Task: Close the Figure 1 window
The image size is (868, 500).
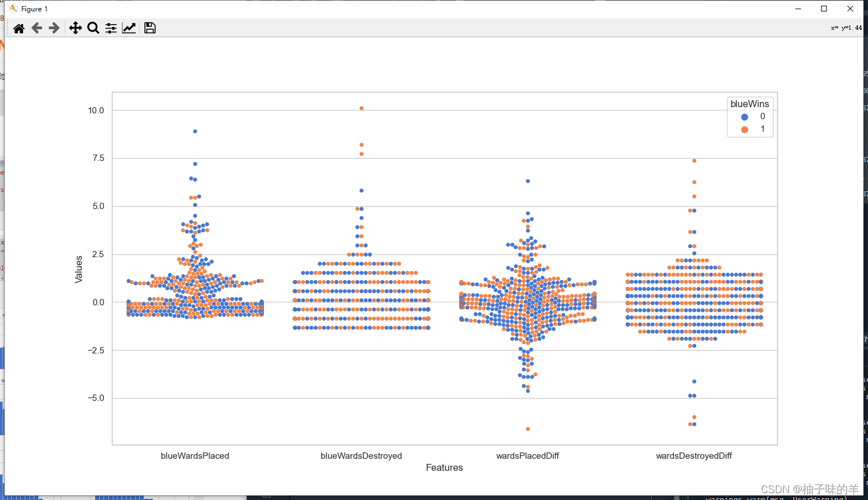Action: point(850,9)
